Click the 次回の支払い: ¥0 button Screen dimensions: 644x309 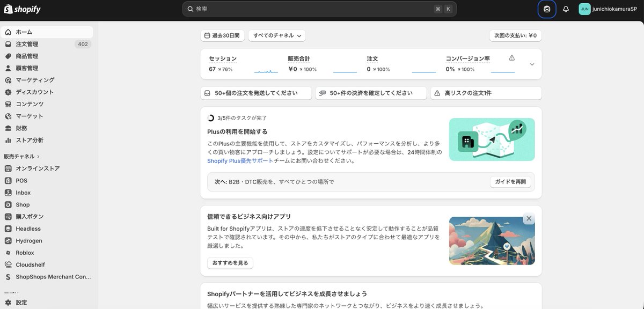click(x=515, y=35)
